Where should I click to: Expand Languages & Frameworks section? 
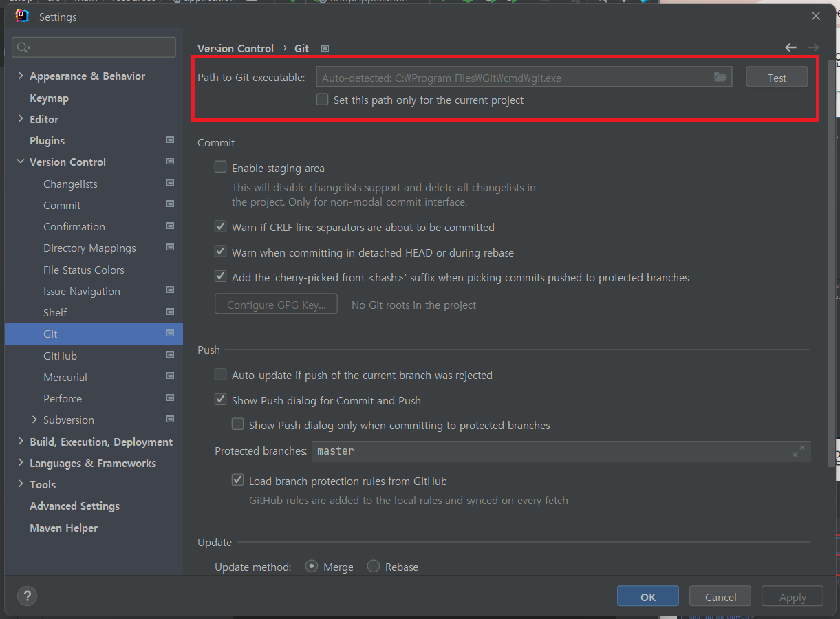click(21, 463)
